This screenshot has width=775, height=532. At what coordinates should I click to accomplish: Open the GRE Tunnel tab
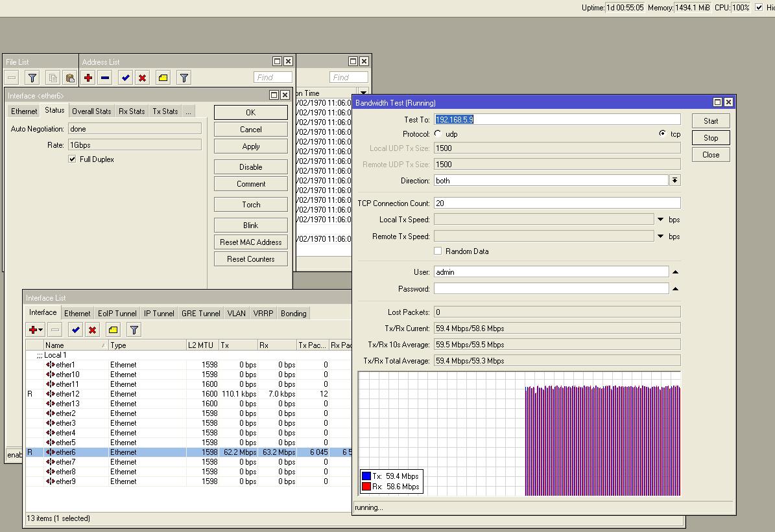[x=200, y=313]
